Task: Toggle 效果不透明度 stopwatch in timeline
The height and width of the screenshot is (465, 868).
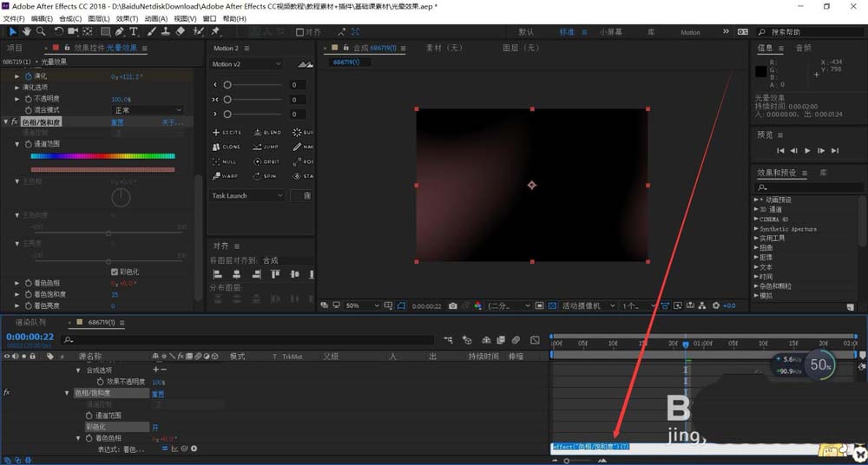Action: [100, 382]
